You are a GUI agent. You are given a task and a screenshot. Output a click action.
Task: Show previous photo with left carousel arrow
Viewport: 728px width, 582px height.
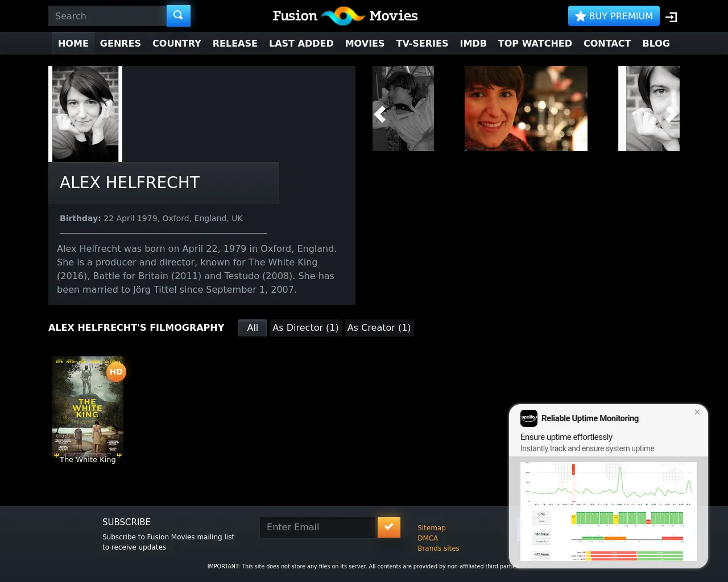tap(380, 114)
